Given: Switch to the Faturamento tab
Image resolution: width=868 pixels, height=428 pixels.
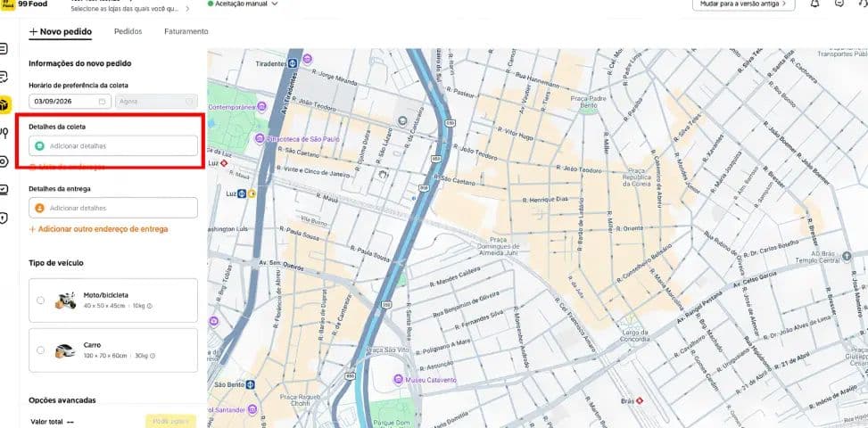Looking at the screenshot, I should click(x=186, y=31).
